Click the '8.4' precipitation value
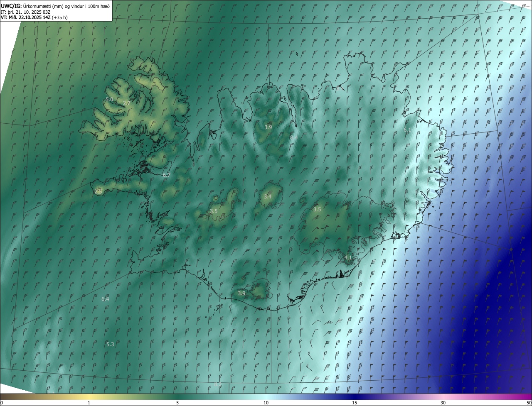The image size is (532, 406). click(x=294, y=137)
